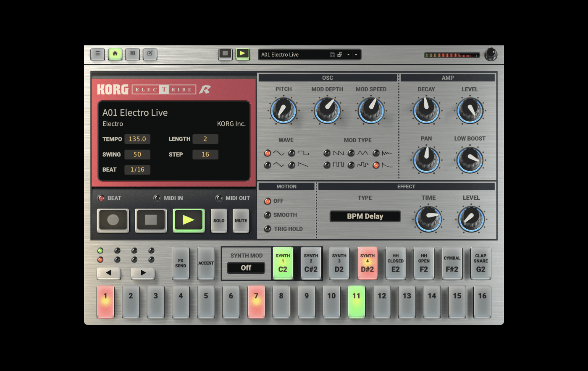Set Motion mode to OFF
The width and height of the screenshot is (588, 371).
pyautogui.click(x=268, y=201)
